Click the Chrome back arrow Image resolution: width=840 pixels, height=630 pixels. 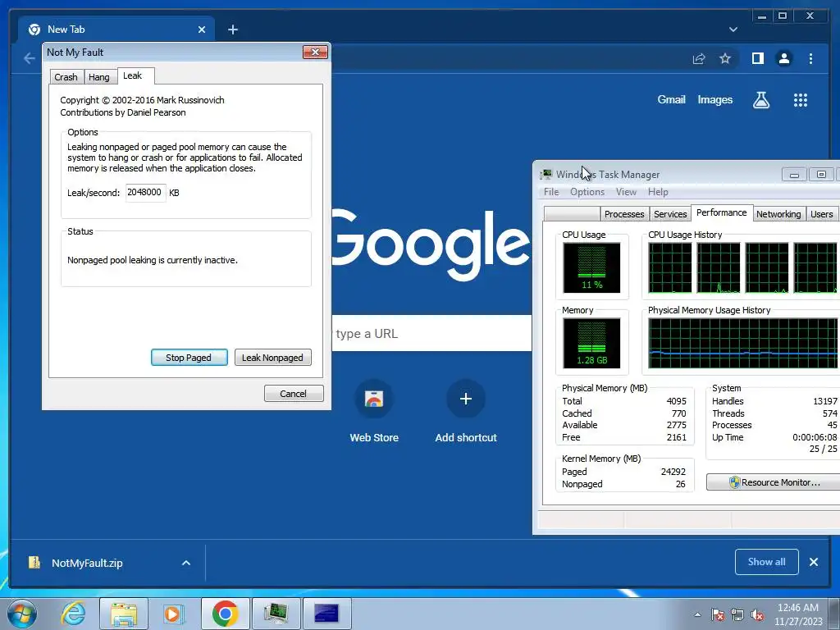pos(30,58)
